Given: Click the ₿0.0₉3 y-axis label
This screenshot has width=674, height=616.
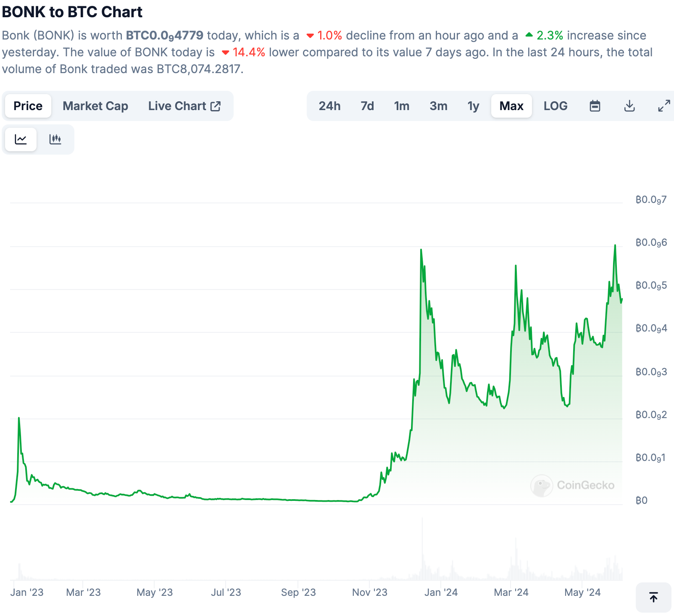Looking at the screenshot, I should pyautogui.click(x=651, y=372).
